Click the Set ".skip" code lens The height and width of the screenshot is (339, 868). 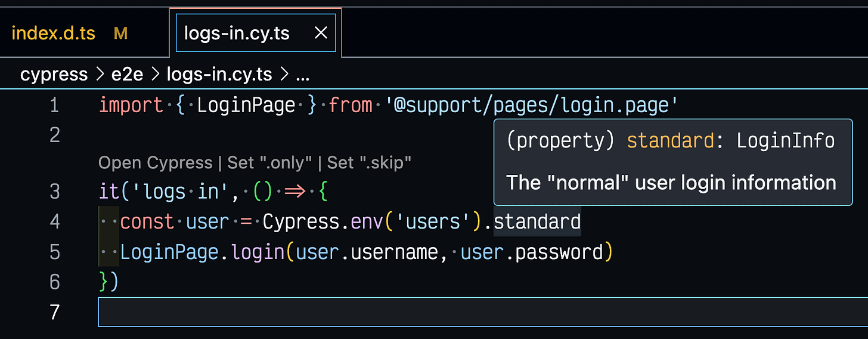coord(369,162)
